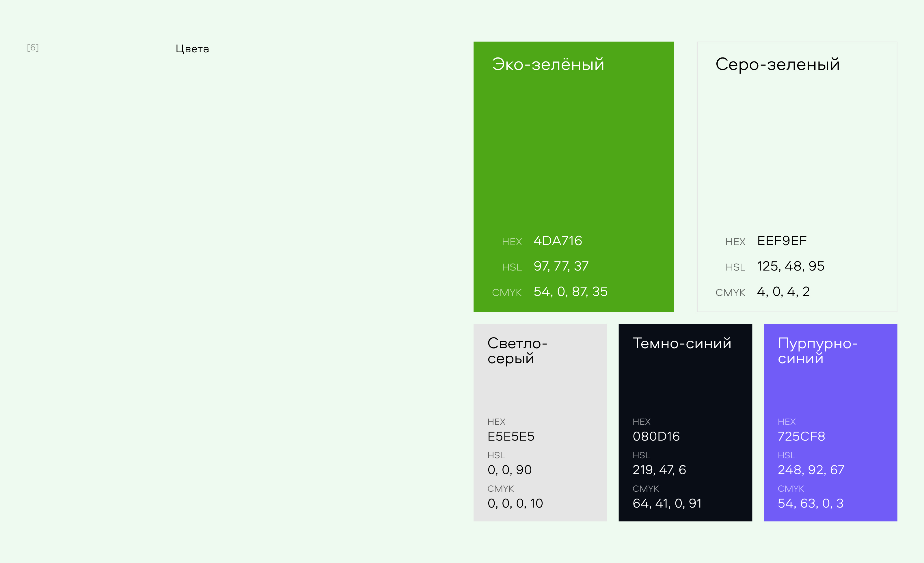924x563 pixels.
Task: Select the HSL value 248, 92, 67
Action: (x=811, y=470)
